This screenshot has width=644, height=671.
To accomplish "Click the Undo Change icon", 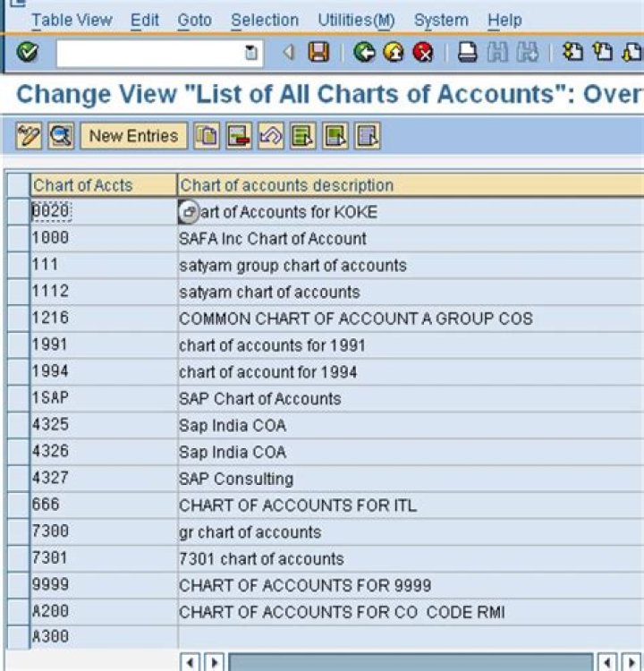I will pos(270,136).
